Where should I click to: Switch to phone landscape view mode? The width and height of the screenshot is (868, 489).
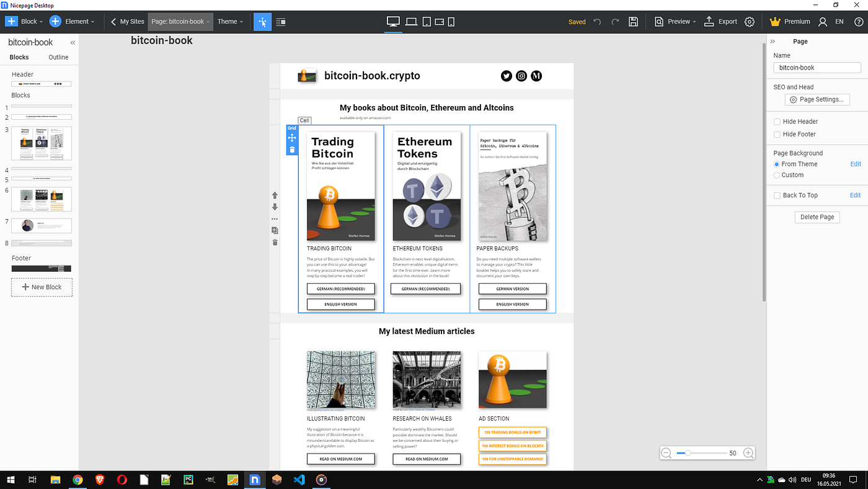point(439,22)
